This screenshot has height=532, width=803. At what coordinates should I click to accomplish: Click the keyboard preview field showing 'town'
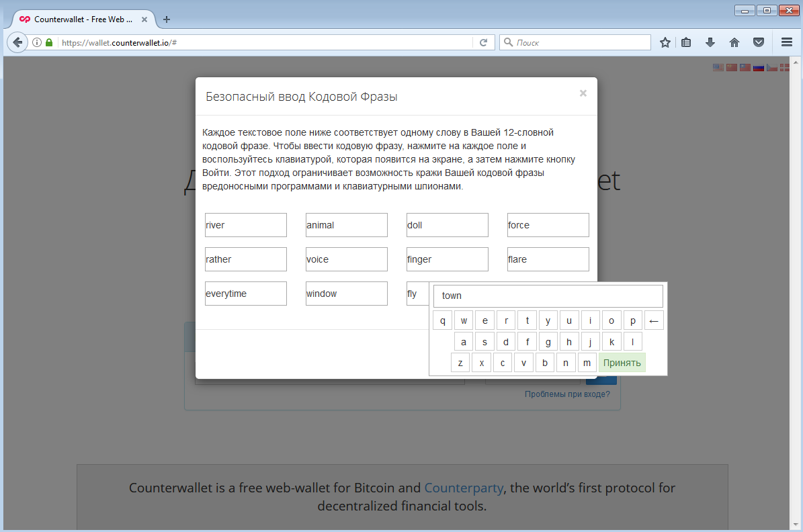point(548,296)
